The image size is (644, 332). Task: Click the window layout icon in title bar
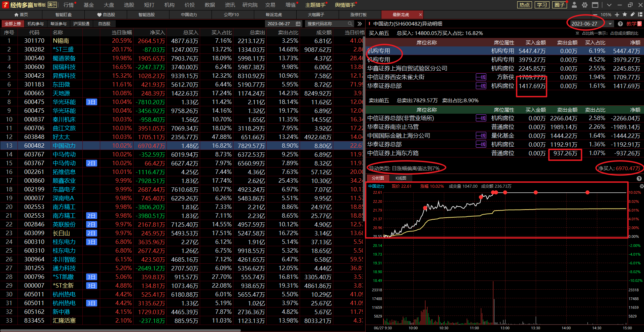pos(595,5)
